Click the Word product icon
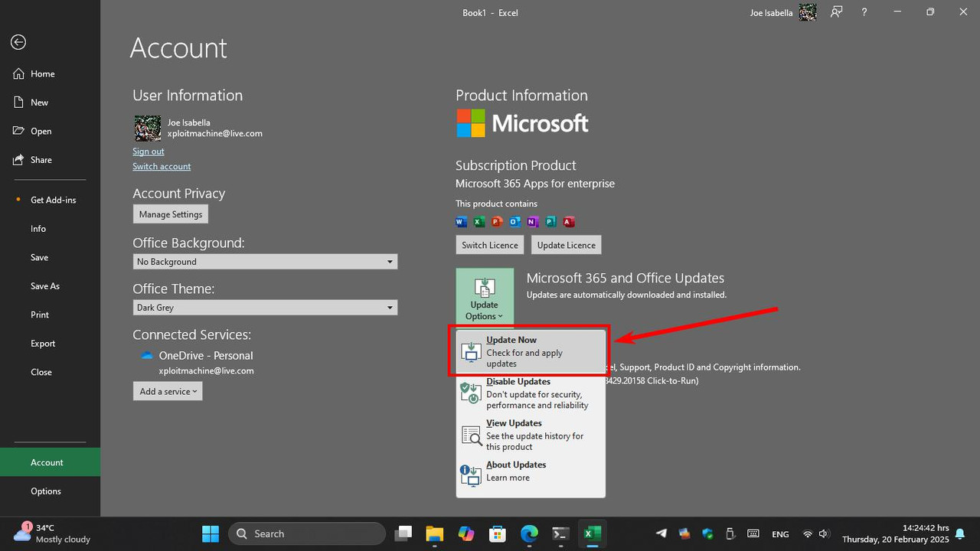The image size is (980, 551). coord(461,222)
